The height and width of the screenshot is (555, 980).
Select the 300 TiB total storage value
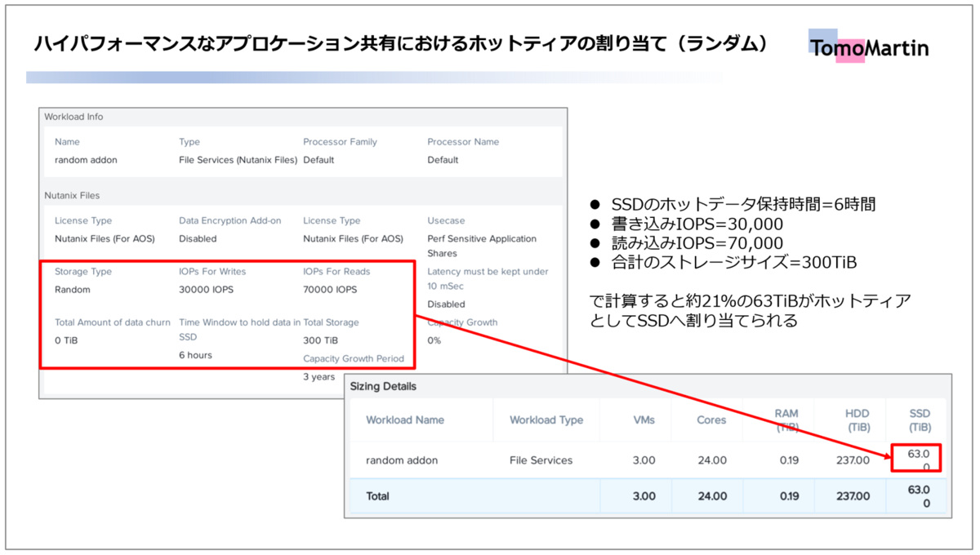coord(320,340)
